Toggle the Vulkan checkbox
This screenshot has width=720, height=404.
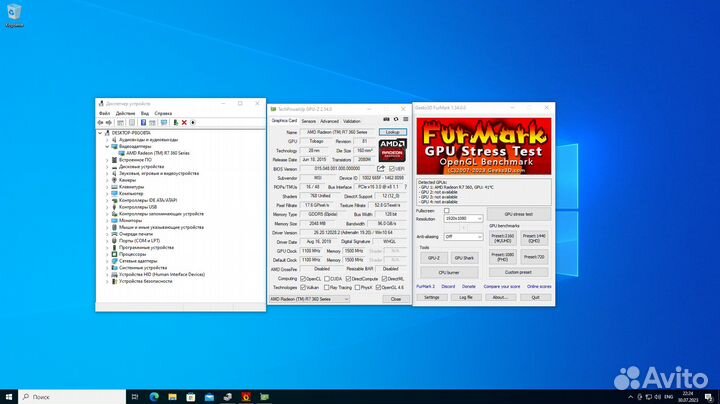[303, 287]
